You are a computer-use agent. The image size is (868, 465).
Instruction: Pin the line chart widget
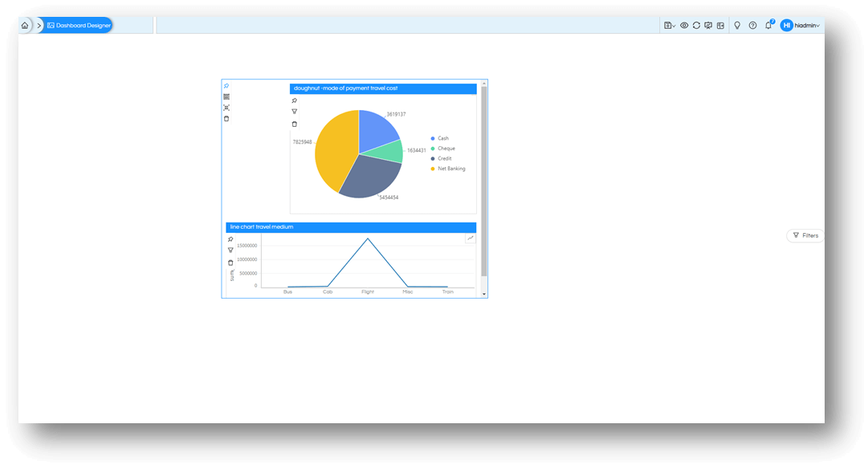pyautogui.click(x=230, y=239)
